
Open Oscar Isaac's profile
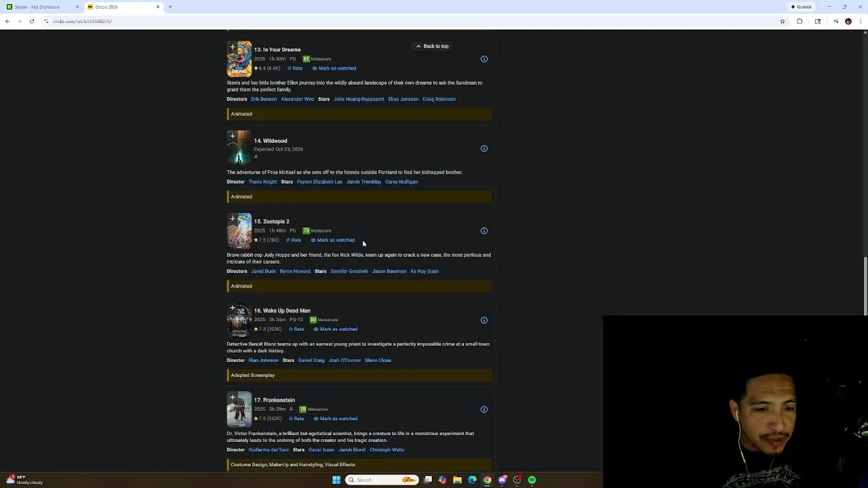tap(321, 450)
